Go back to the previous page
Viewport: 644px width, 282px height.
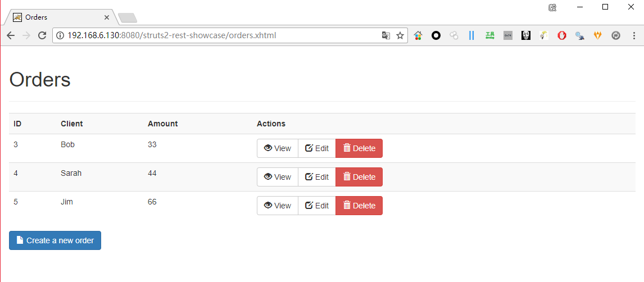click(x=11, y=36)
